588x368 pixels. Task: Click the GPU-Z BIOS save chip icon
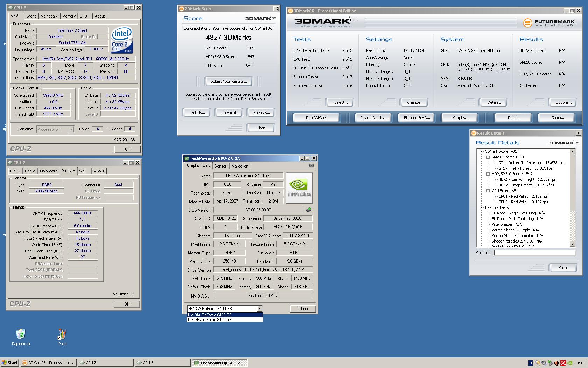[308, 210]
